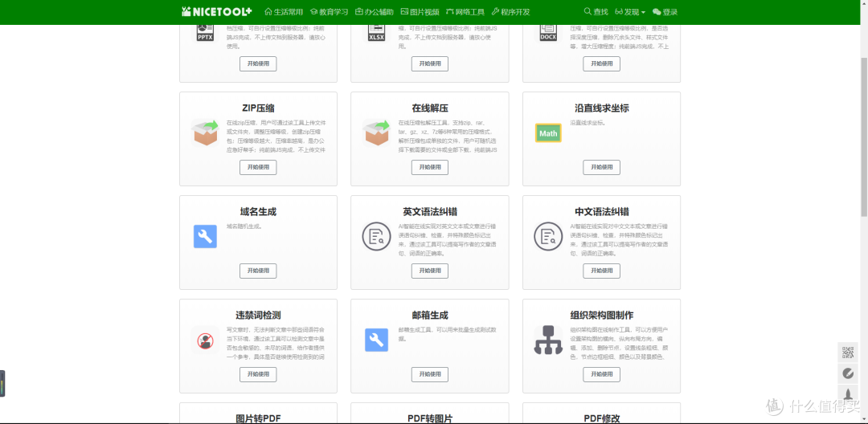Viewport: 868px width, 424px height.
Task: Click the XLSX compression icon
Action: (376, 32)
